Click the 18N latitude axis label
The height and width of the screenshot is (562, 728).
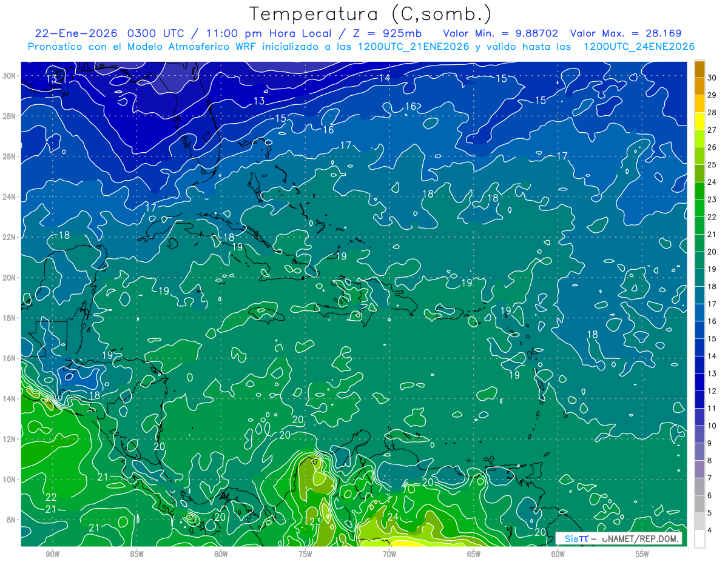[10, 318]
